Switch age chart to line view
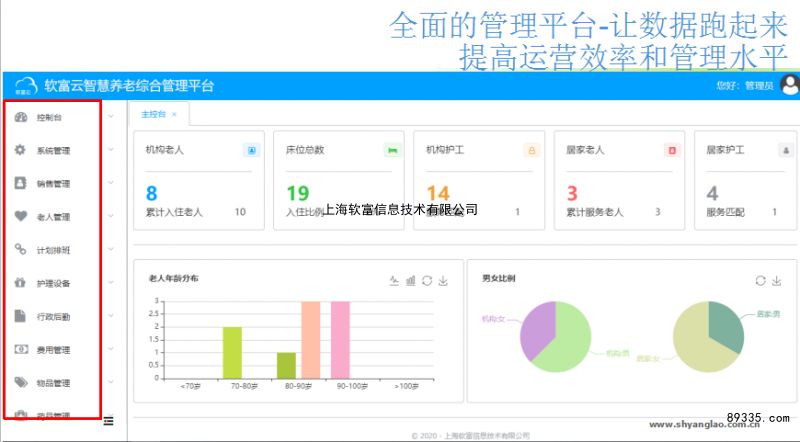Image resolution: width=800 pixels, height=442 pixels. [394, 281]
